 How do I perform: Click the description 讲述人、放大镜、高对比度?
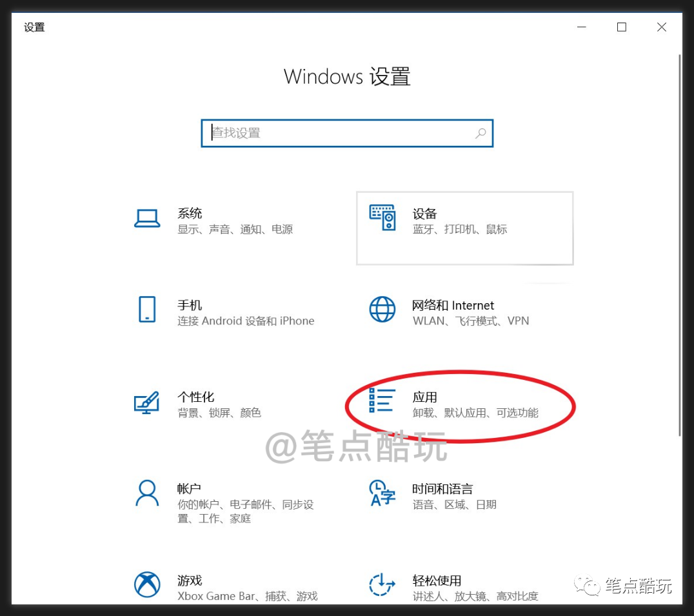point(475,596)
